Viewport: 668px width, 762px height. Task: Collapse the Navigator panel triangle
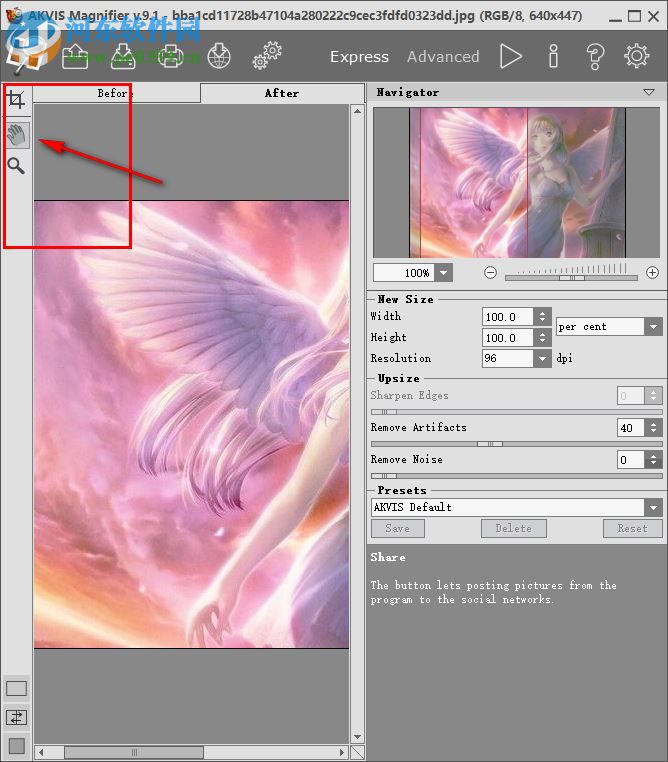click(x=649, y=92)
